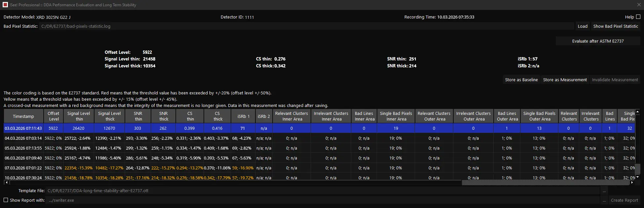Click Single Bad Pixels Outer Area header
This screenshot has height=208, width=644.
tap(539, 116)
